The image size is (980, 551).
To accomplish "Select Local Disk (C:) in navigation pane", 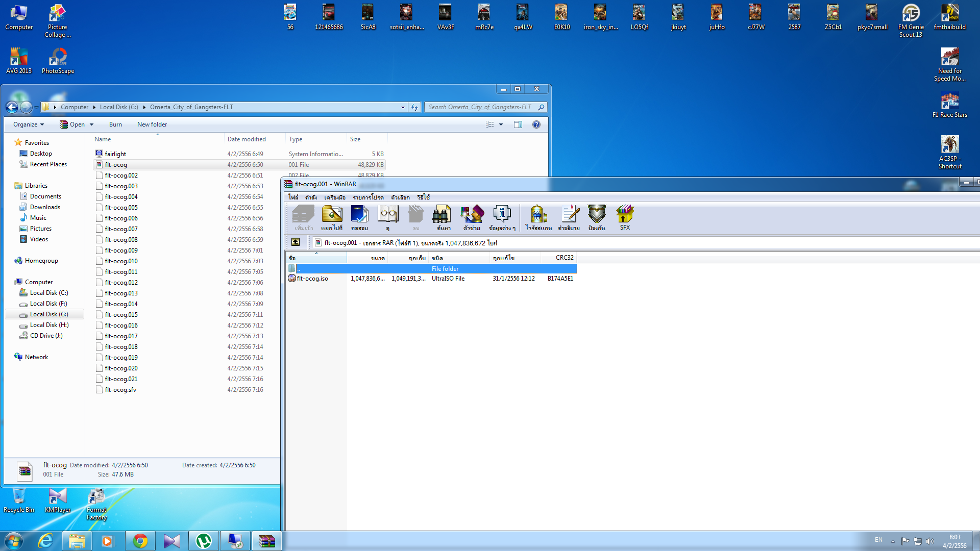I will pyautogui.click(x=48, y=293).
